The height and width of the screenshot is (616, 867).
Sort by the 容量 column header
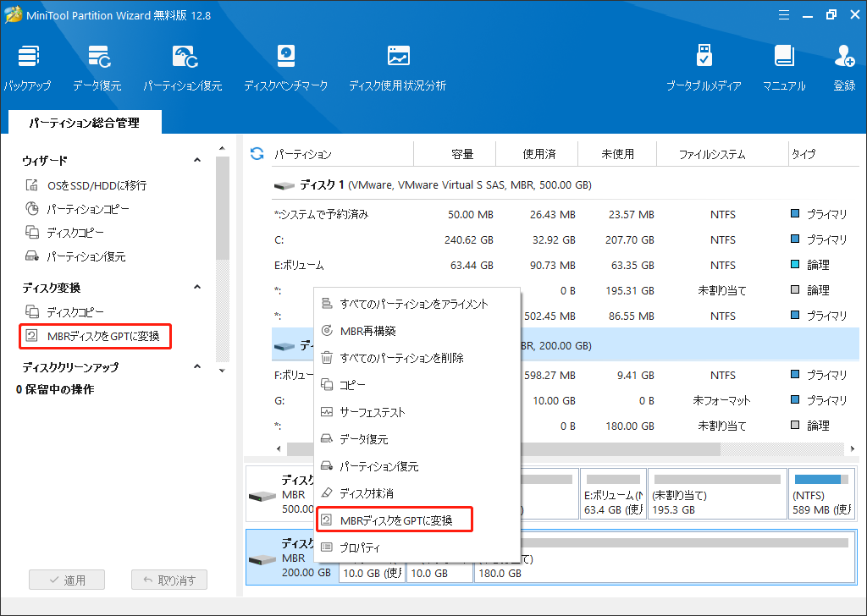pyautogui.click(x=455, y=154)
